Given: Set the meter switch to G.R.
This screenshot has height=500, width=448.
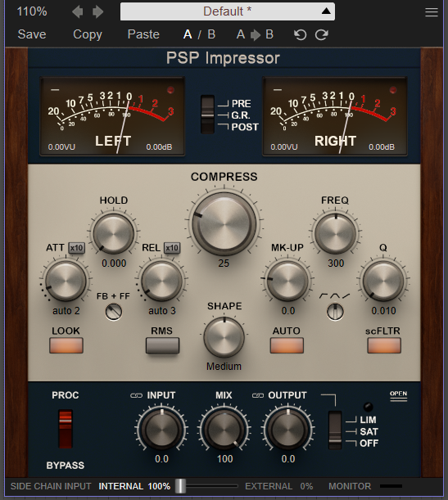Looking at the screenshot, I should pos(241,115).
